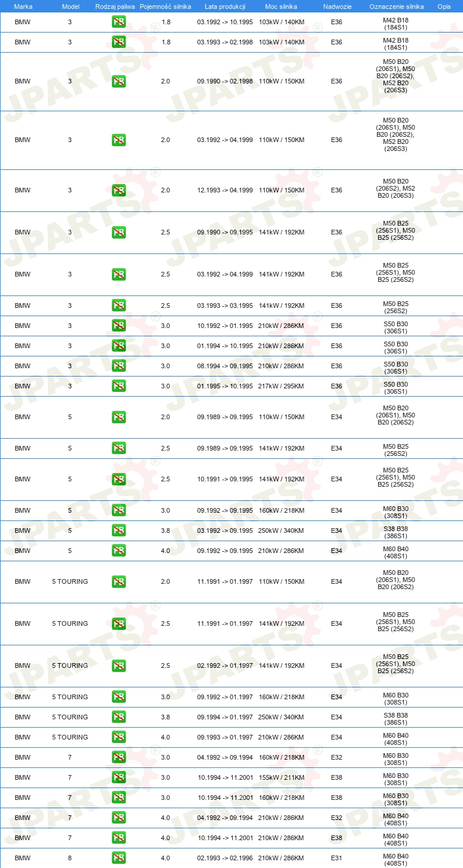This screenshot has width=463, height=868.
Task: Click fuel icon in the 155kW / 211KM row
Action: click(118, 778)
